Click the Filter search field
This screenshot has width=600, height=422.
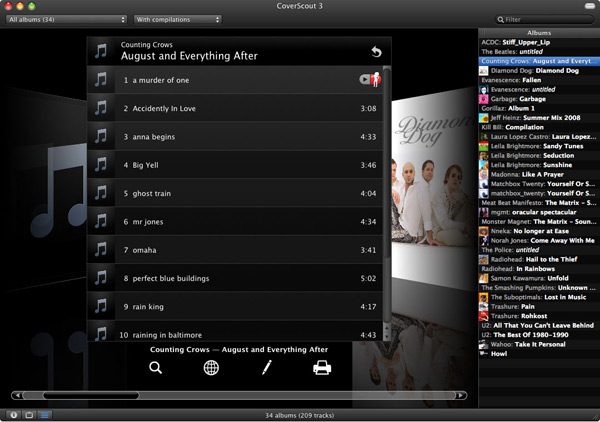[545, 20]
